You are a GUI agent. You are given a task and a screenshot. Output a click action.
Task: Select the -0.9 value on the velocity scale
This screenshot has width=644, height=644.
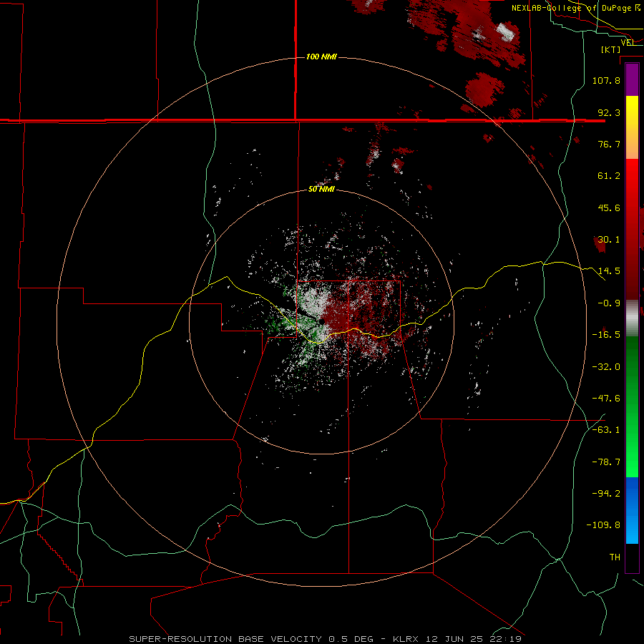609,303
